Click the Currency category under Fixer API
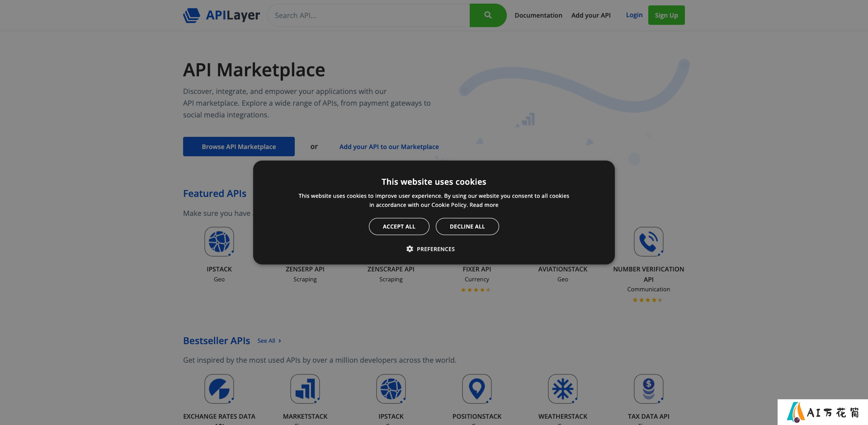 click(477, 280)
